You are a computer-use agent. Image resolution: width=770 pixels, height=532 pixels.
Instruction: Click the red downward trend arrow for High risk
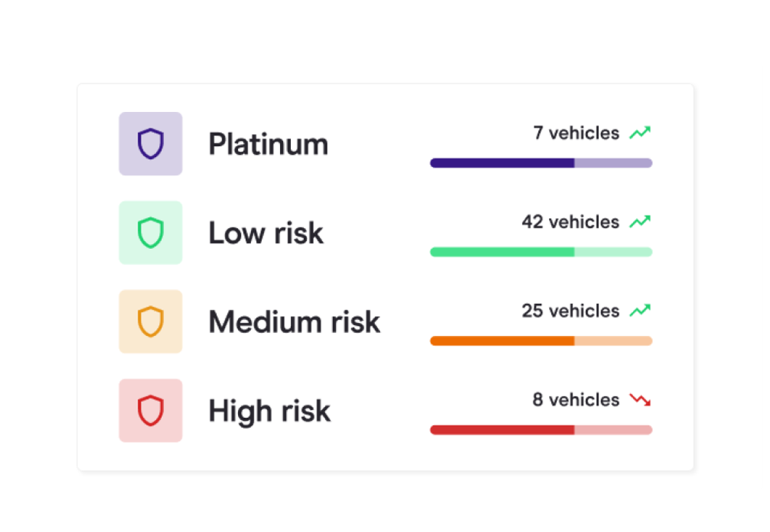[x=640, y=400]
